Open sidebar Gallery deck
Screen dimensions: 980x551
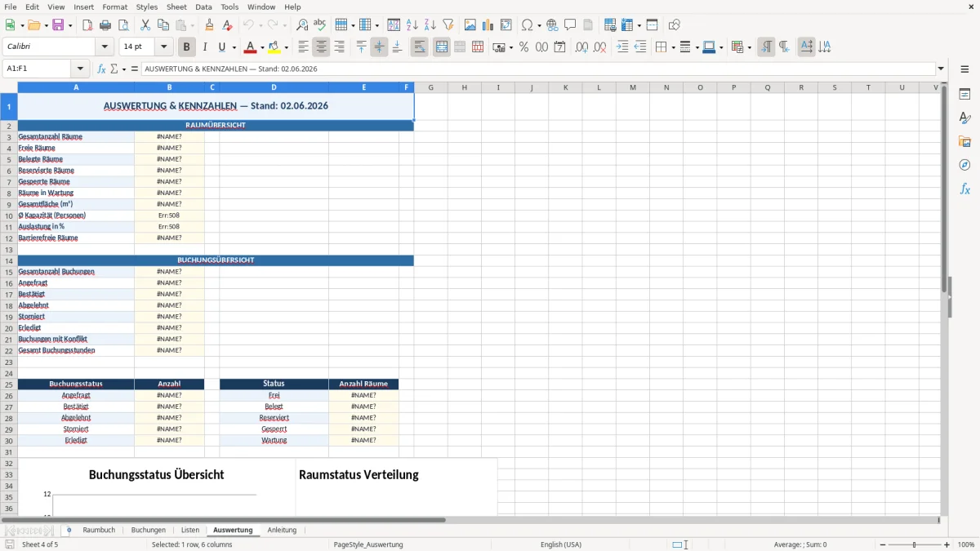tap(964, 142)
